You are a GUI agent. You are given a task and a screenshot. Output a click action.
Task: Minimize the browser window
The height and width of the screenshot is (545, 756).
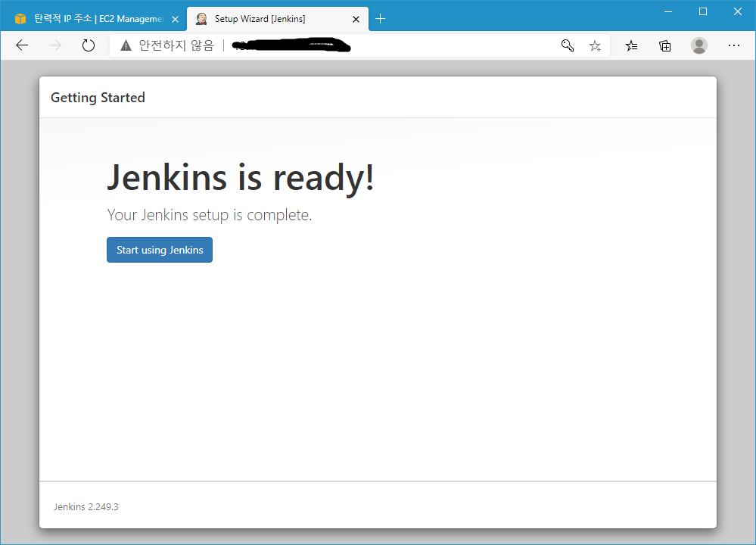click(668, 11)
